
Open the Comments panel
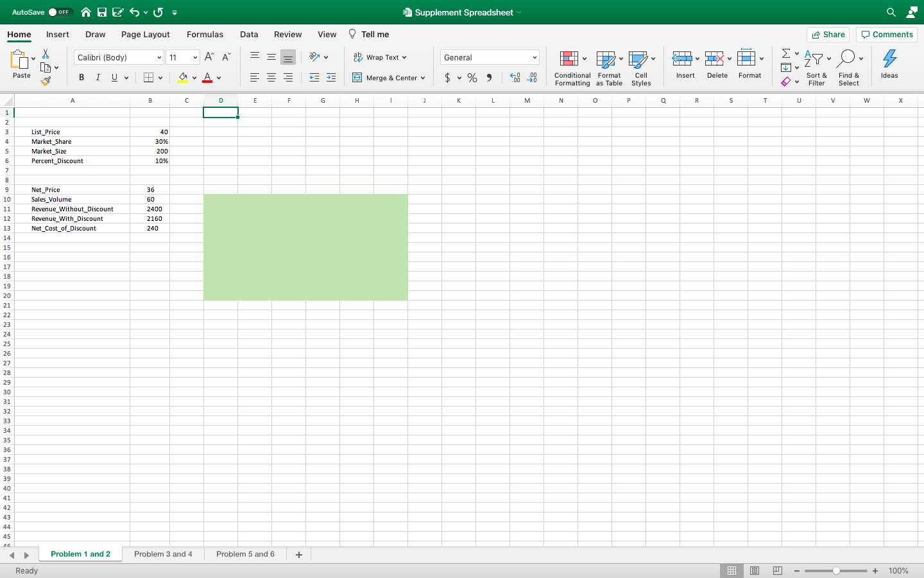(x=886, y=34)
